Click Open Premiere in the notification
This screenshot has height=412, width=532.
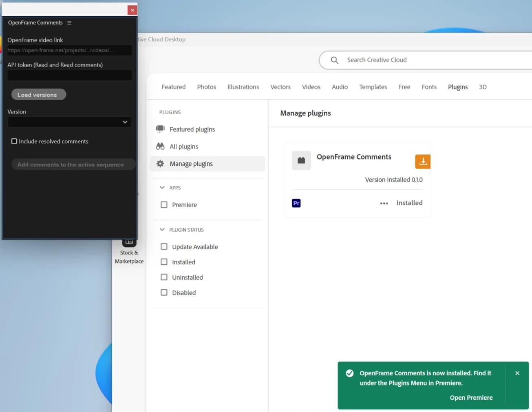471,398
